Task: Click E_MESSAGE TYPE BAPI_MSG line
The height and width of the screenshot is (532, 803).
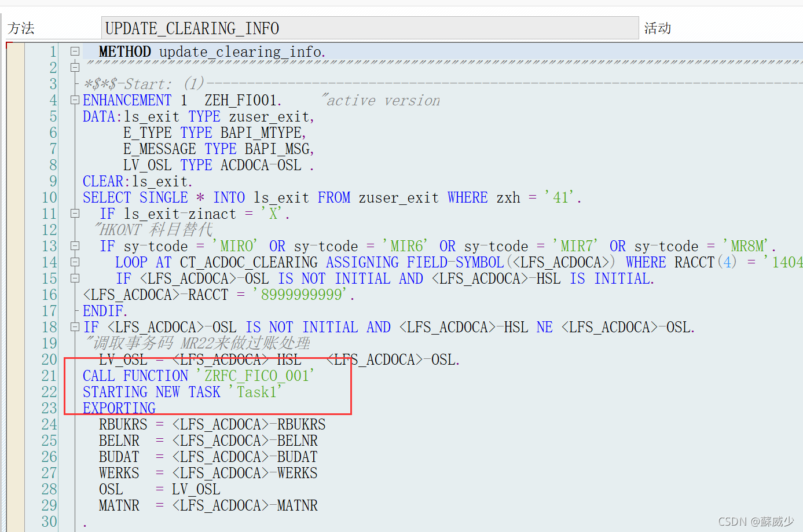Action: [x=218, y=149]
